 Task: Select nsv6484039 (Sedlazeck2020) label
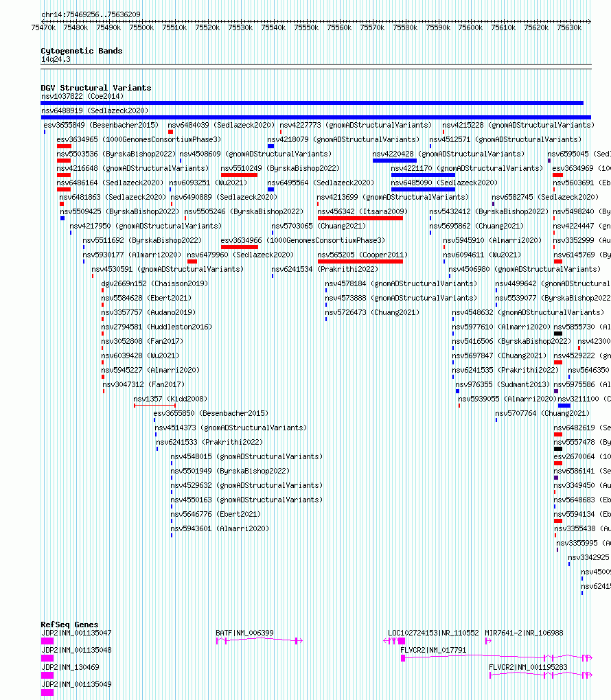coord(222,125)
